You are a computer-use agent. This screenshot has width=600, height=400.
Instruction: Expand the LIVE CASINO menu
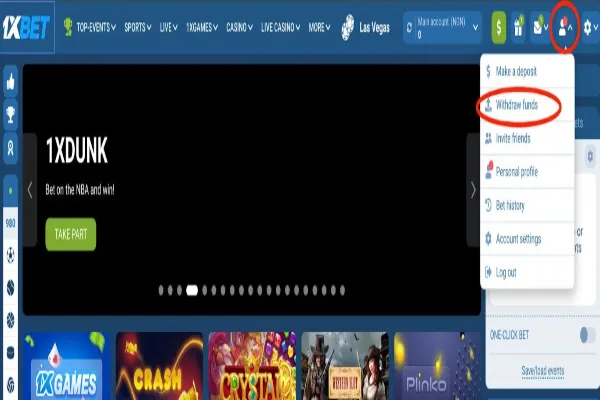280,27
